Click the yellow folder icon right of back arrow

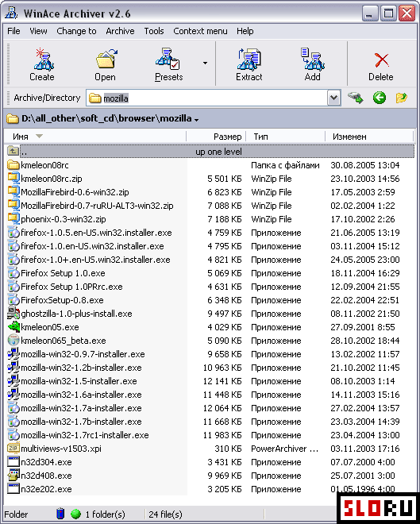click(401, 98)
